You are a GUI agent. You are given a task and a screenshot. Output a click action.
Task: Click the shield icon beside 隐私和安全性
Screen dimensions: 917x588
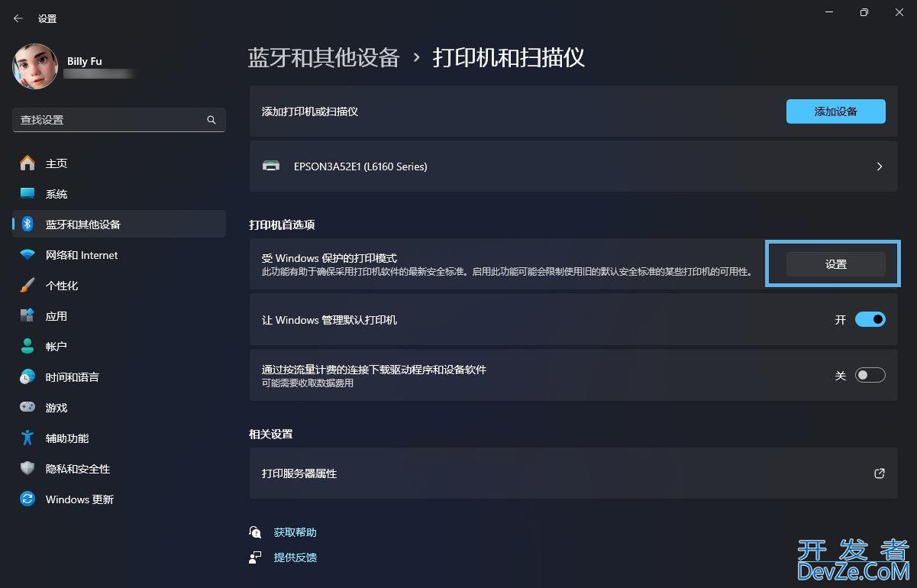[27, 469]
